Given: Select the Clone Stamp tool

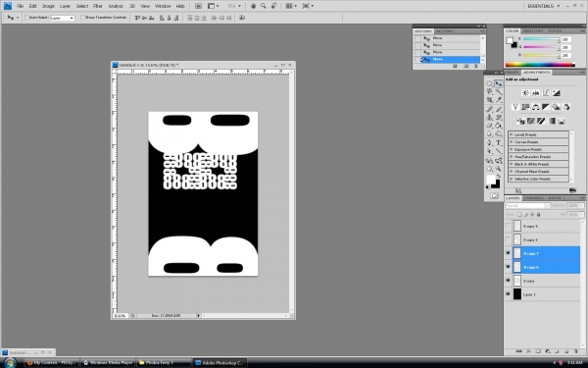Looking at the screenshot, I should click(x=489, y=118).
